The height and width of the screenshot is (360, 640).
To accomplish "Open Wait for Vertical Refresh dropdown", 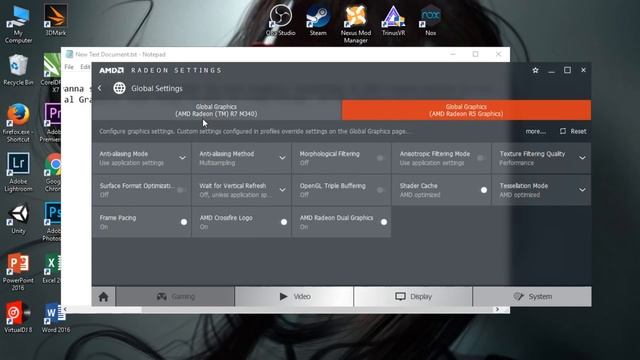I will coord(282,190).
